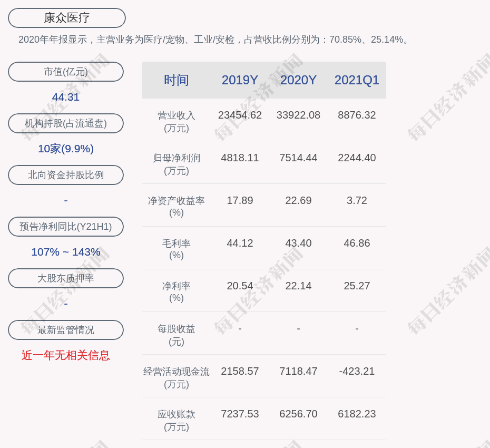Viewport: 490px width, 448px height.
Task: Click the cash flow value 7118.47
Action: 298,371
